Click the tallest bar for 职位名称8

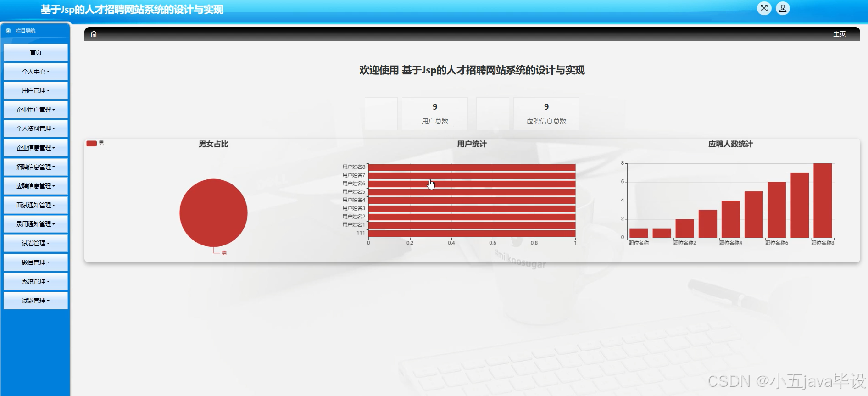(823, 201)
